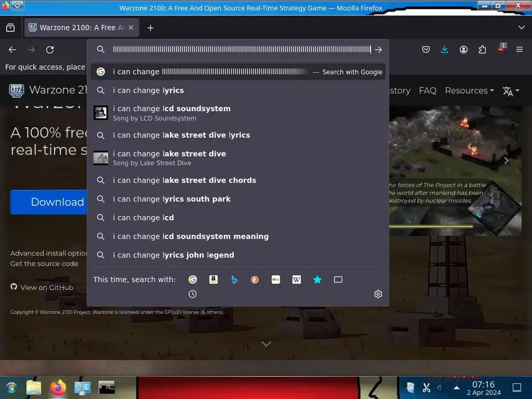Screen dimensions: 532x399
Task: Search this time with DuckDuckGo
Action: pos(255,279)
